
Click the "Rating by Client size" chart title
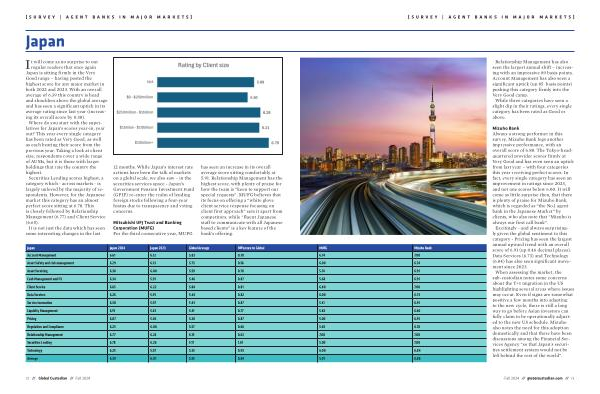[x=203, y=65]
